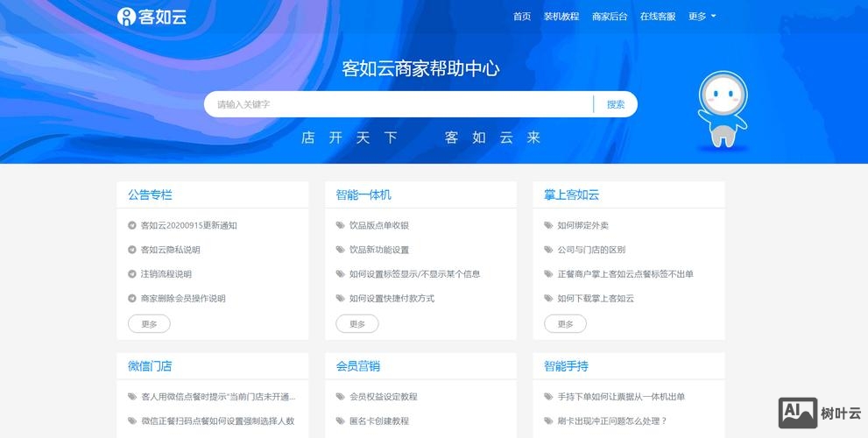This screenshot has width=868, height=438.
Task: Click tag icon beside 公司与门店的区别
Action: coord(548,250)
